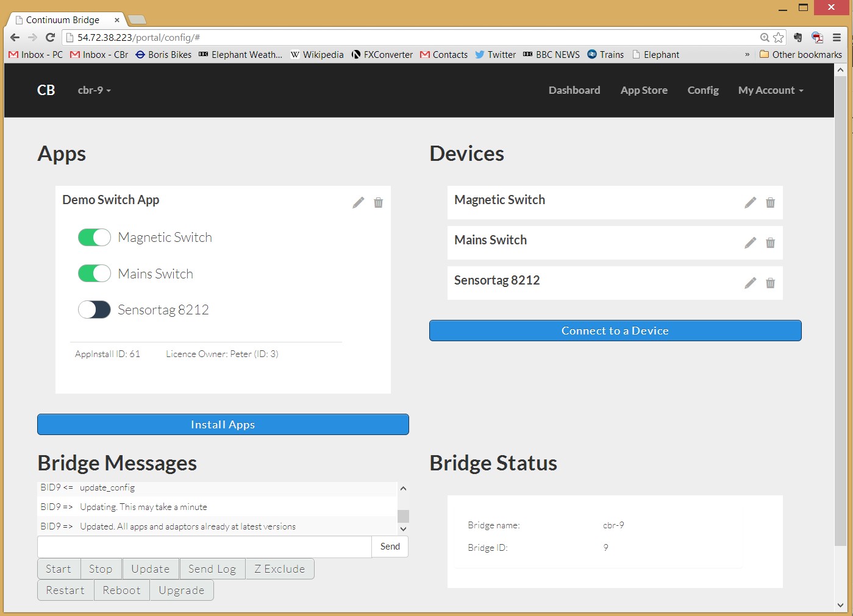The width and height of the screenshot is (853, 616).
Task: Disable Mains Switch toggle in Demo Switch App
Action: click(x=95, y=274)
